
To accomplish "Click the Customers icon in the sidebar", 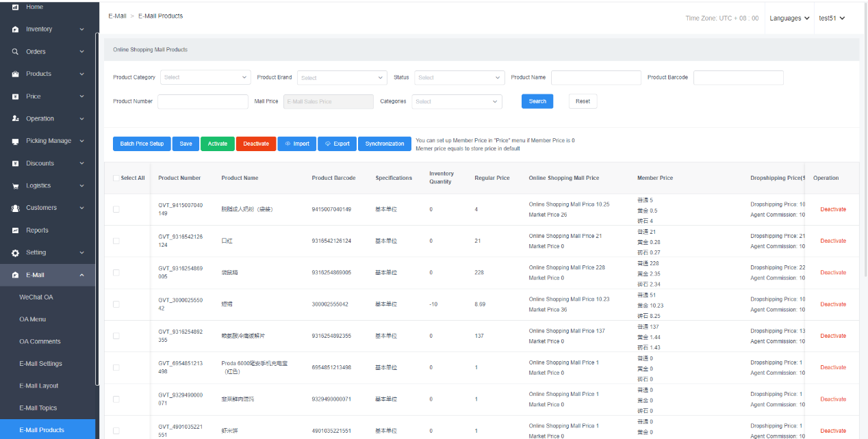I will pyautogui.click(x=15, y=208).
